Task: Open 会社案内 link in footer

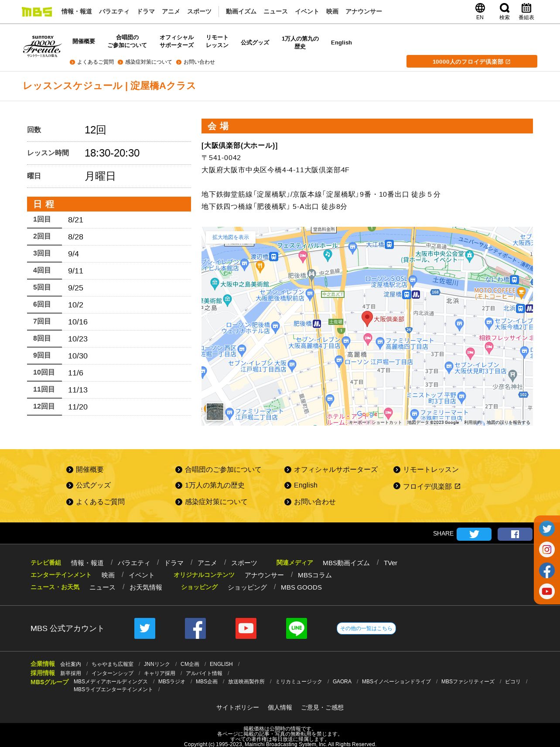Action: [71, 664]
